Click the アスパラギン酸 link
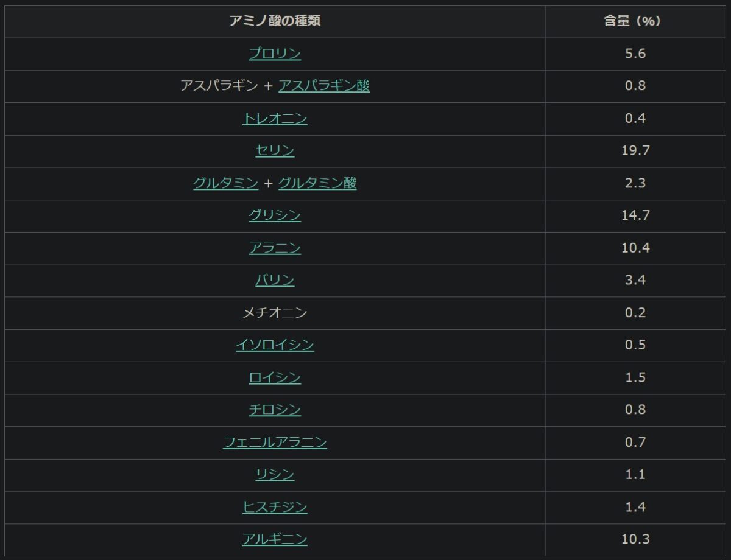Viewport: 731px width, 560px height. (323, 86)
